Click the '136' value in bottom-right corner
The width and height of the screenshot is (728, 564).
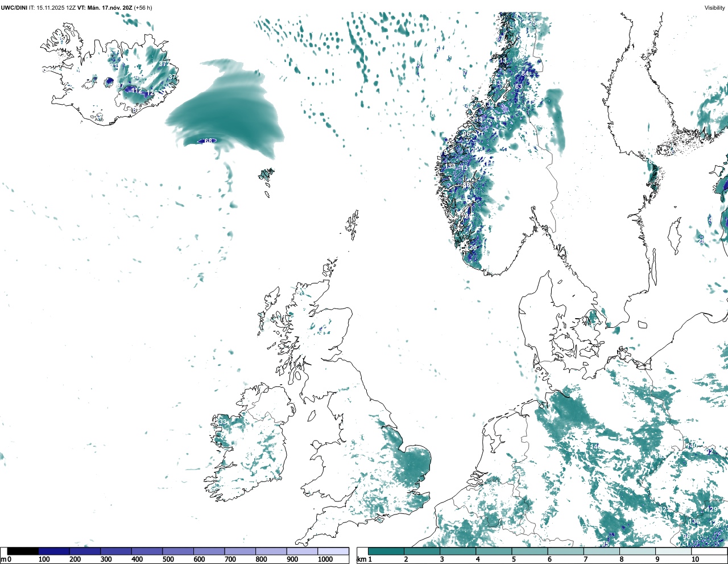pos(694,522)
